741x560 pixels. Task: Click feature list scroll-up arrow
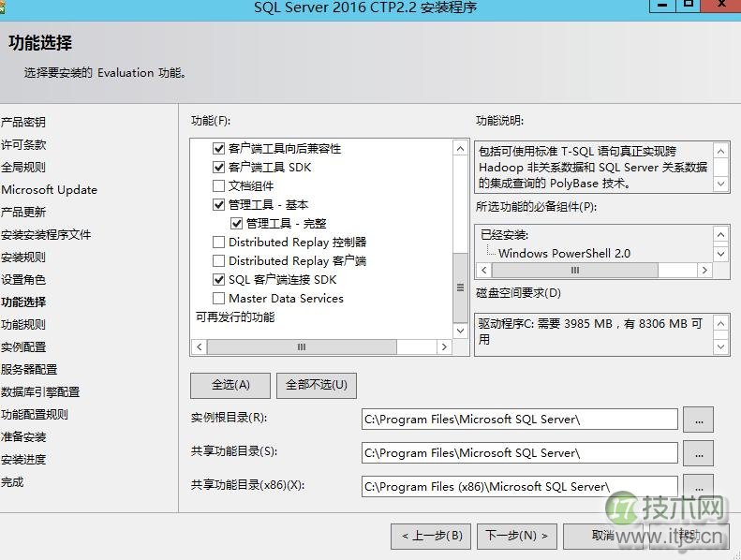tap(460, 149)
